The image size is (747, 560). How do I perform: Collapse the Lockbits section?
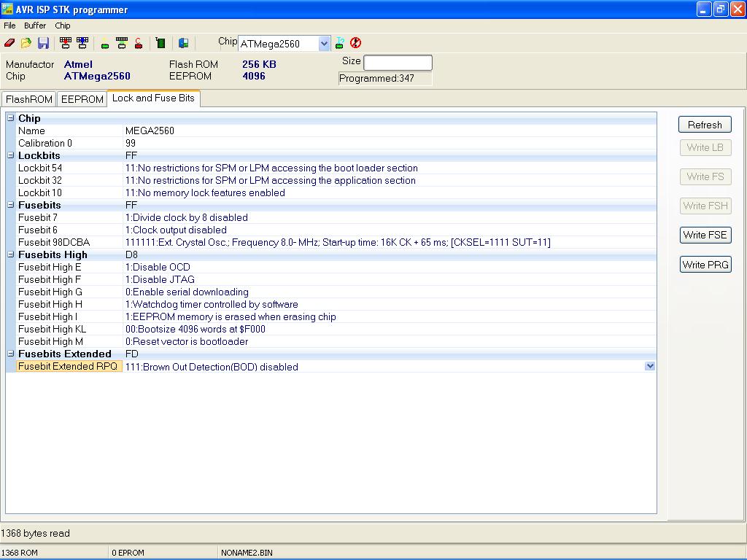click(x=11, y=155)
